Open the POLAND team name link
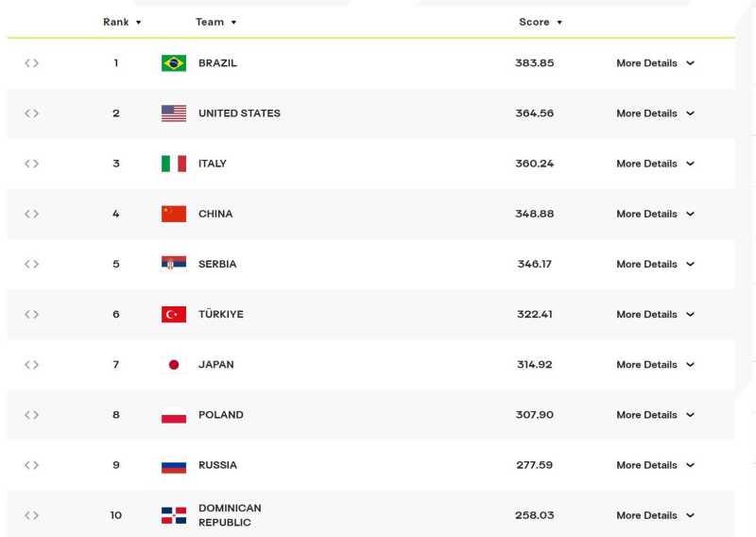 pyautogui.click(x=221, y=415)
